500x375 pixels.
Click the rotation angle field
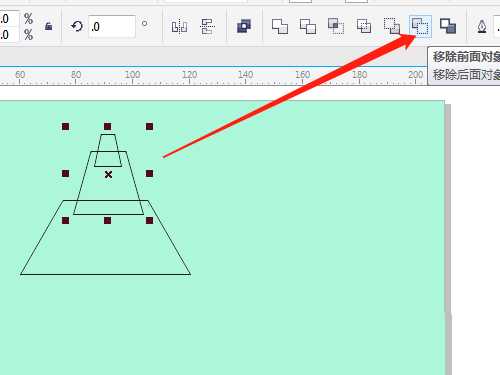pos(112,26)
